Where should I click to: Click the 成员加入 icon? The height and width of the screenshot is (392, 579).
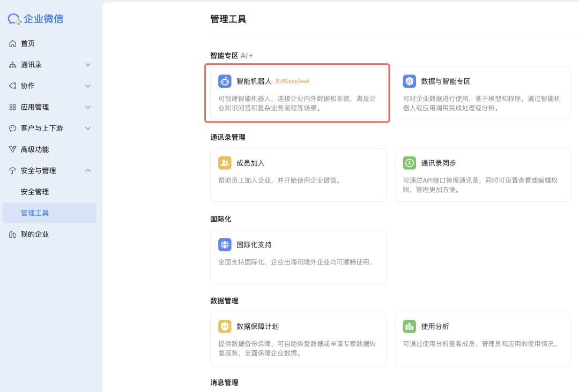(x=225, y=163)
